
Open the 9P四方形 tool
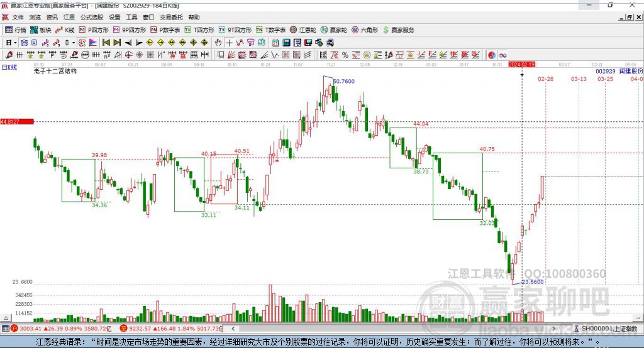click(130, 30)
